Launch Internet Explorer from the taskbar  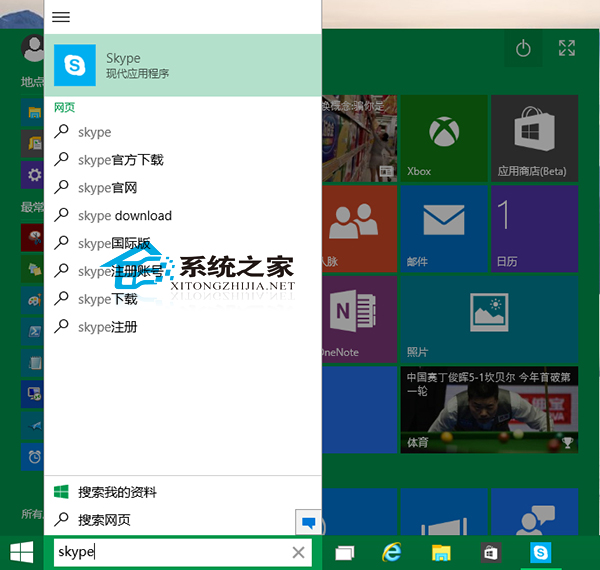pos(393,553)
